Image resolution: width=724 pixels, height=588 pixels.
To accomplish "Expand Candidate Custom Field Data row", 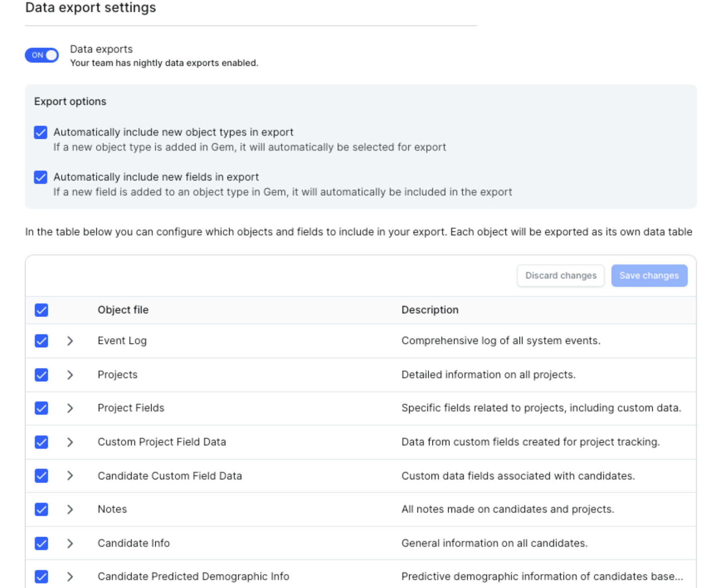I will click(x=70, y=475).
